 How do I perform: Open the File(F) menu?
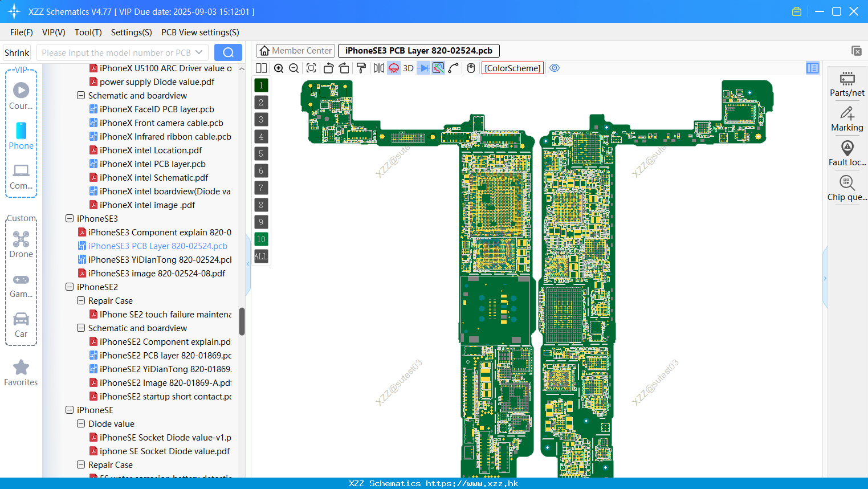tap(22, 32)
